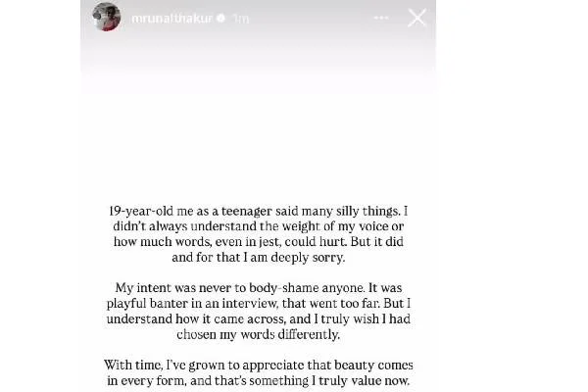
Task: Select the line "in every form, and that's something"
Action: [x=257, y=383]
